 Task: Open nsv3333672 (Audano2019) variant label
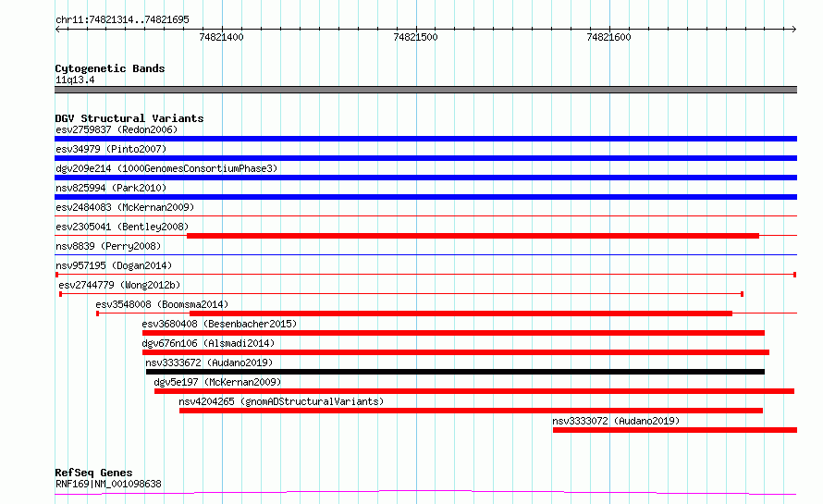click(x=209, y=363)
